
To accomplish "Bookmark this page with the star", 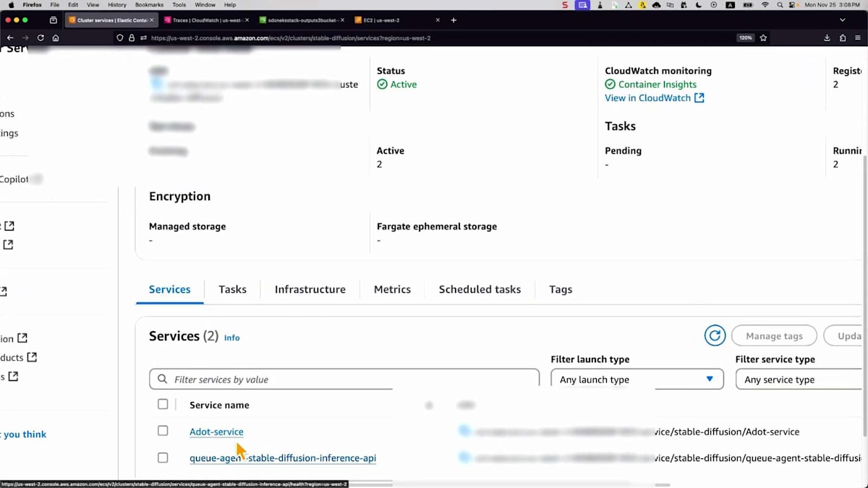I will click(763, 38).
